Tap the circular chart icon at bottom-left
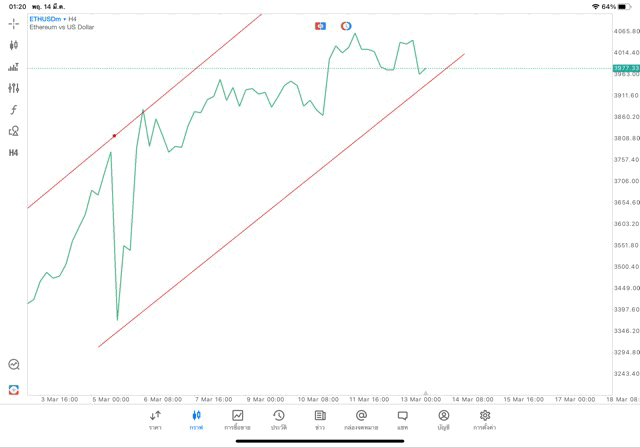Screen dimensions: 640x447 coord(14,365)
